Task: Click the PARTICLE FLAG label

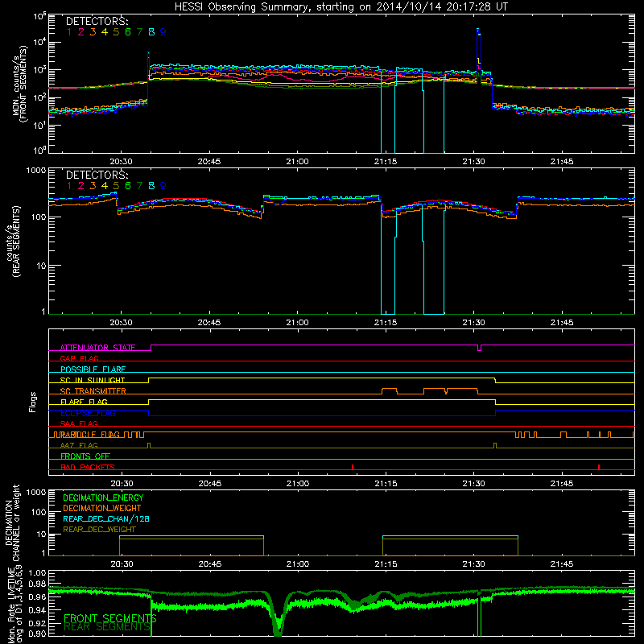Action: 90,435
